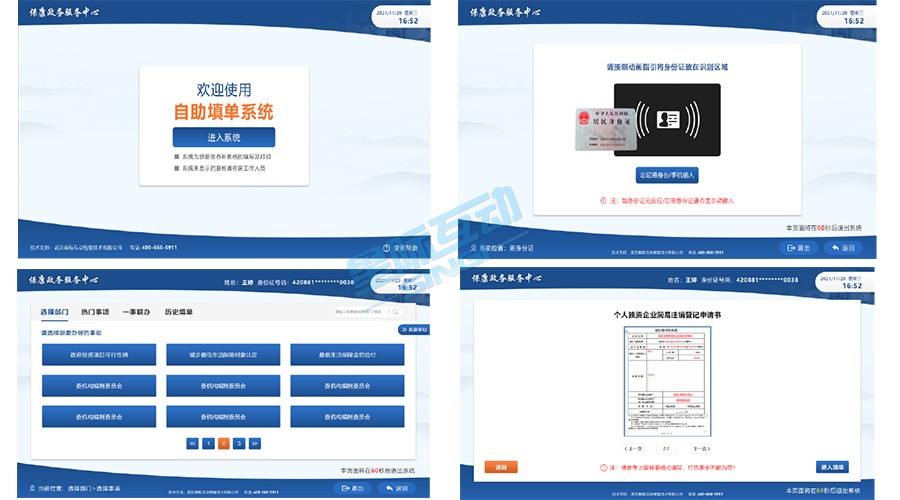900x500 pixels.
Task: Click magnifier search icon in search box
Action: click(395, 312)
